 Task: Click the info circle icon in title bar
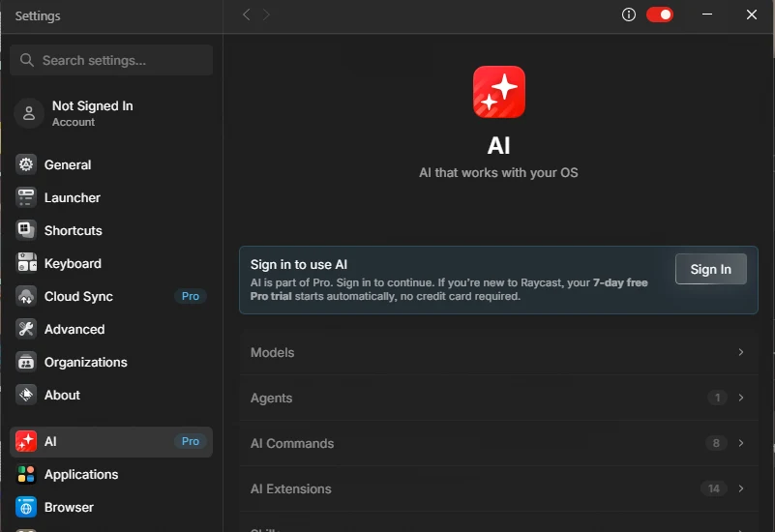click(628, 15)
